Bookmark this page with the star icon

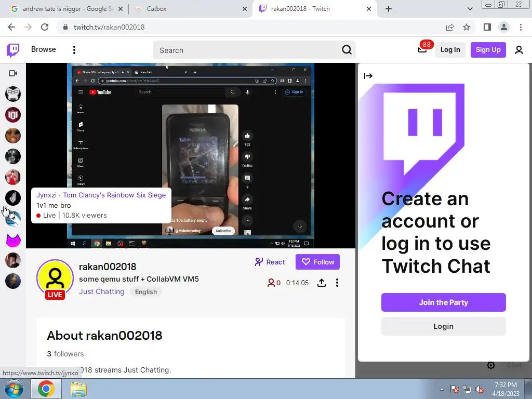click(x=467, y=27)
